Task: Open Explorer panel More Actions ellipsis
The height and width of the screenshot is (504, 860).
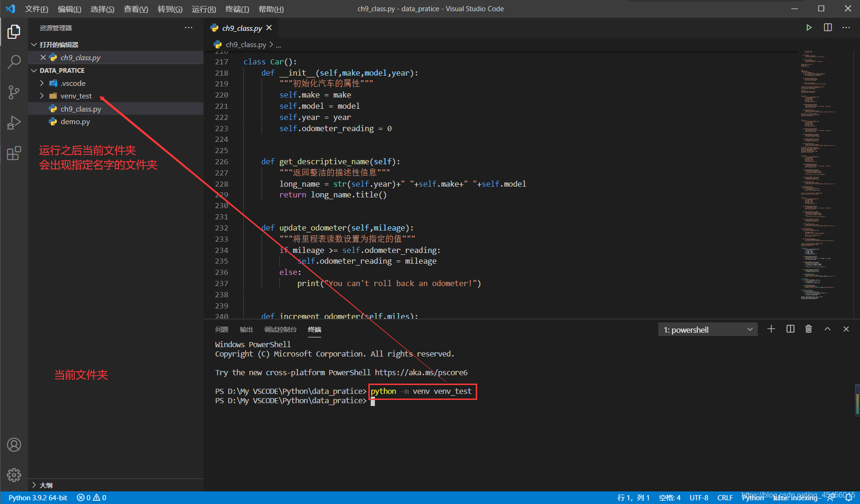Action: point(189,28)
